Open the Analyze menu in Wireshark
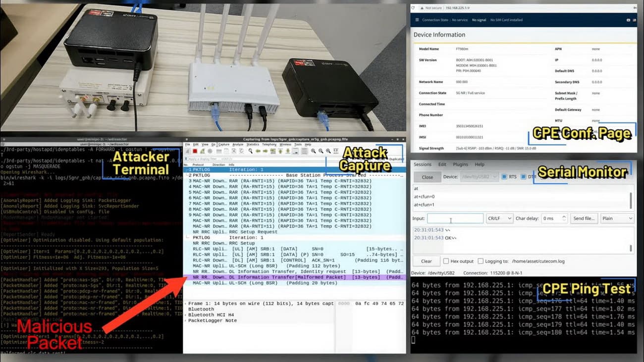The image size is (644, 362). click(238, 145)
